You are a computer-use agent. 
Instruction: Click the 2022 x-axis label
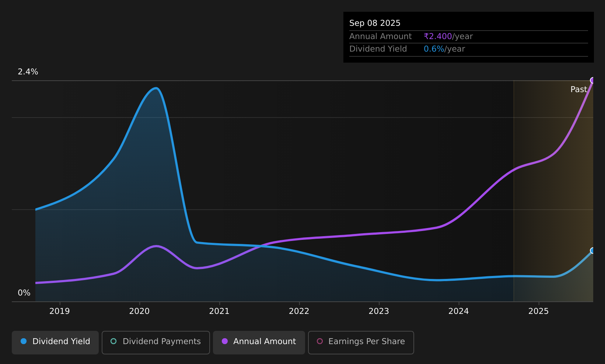[x=299, y=311]
